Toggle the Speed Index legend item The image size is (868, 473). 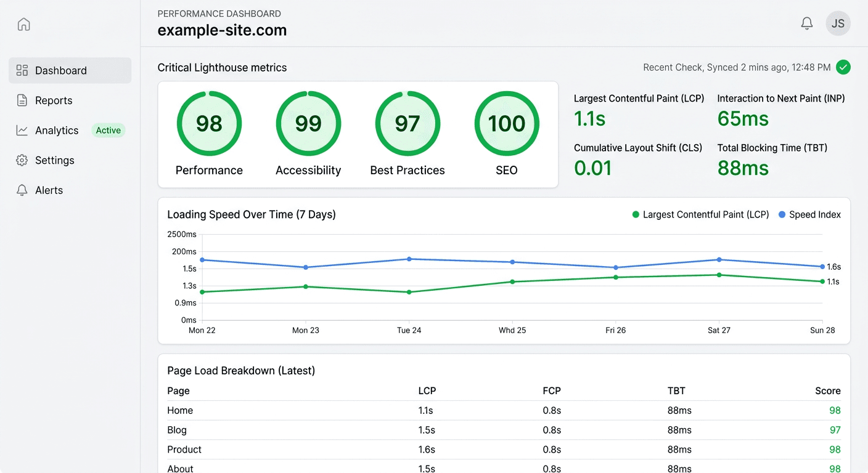pos(809,214)
